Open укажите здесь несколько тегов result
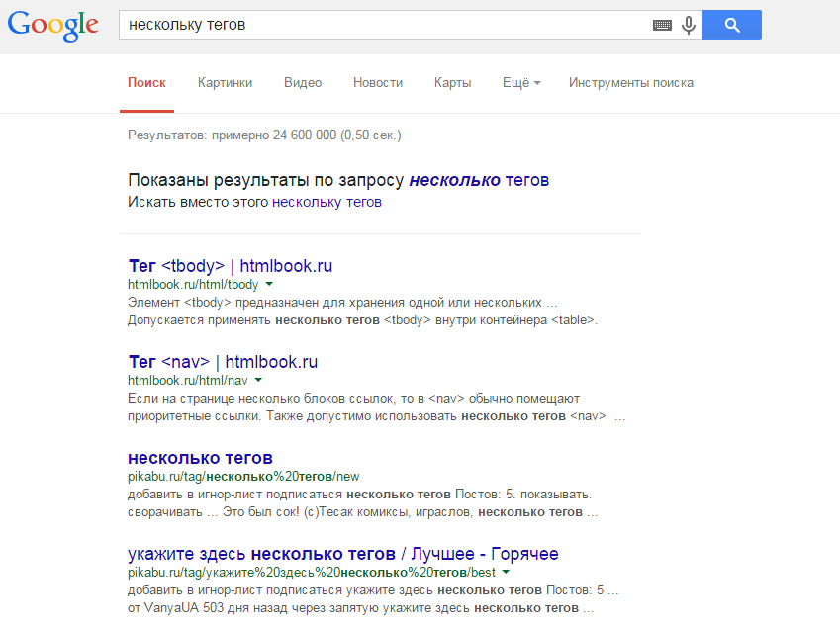This screenshot has width=840, height=632. [342, 554]
